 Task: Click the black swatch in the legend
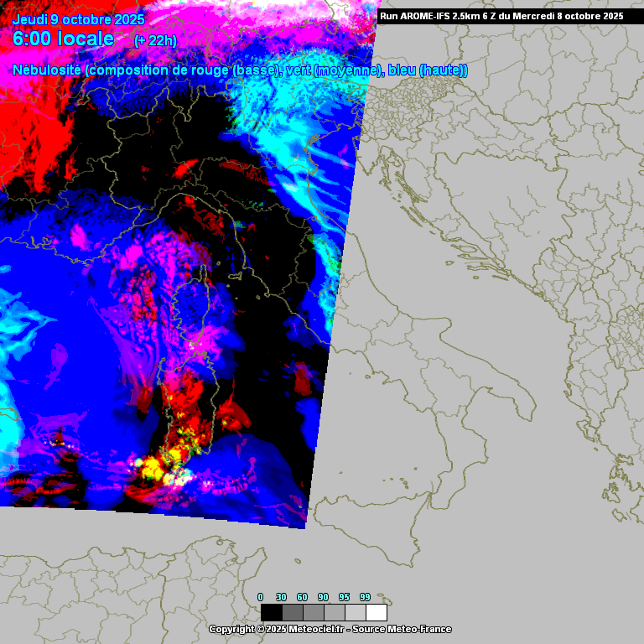coord(271,613)
